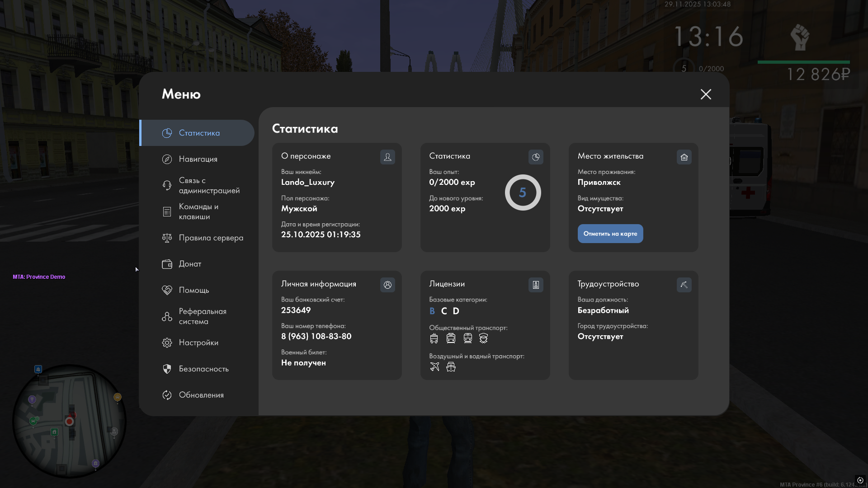Click the user circle icon in Личная информация

(x=387, y=285)
